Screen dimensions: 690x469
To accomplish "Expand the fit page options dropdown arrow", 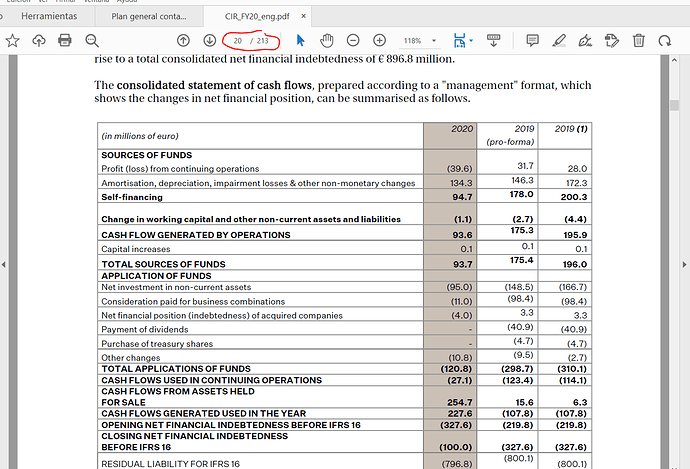I will pyautogui.click(x=471, y=40).
